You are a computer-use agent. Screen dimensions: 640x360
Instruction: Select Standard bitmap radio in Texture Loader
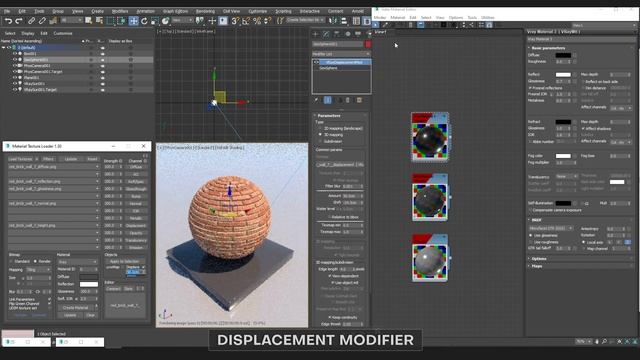[11, 261]
